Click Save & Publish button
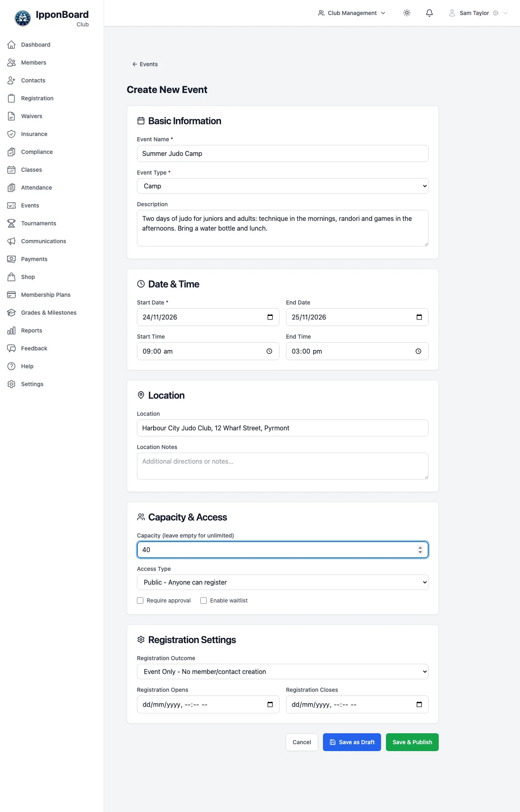 pos(412,742)
